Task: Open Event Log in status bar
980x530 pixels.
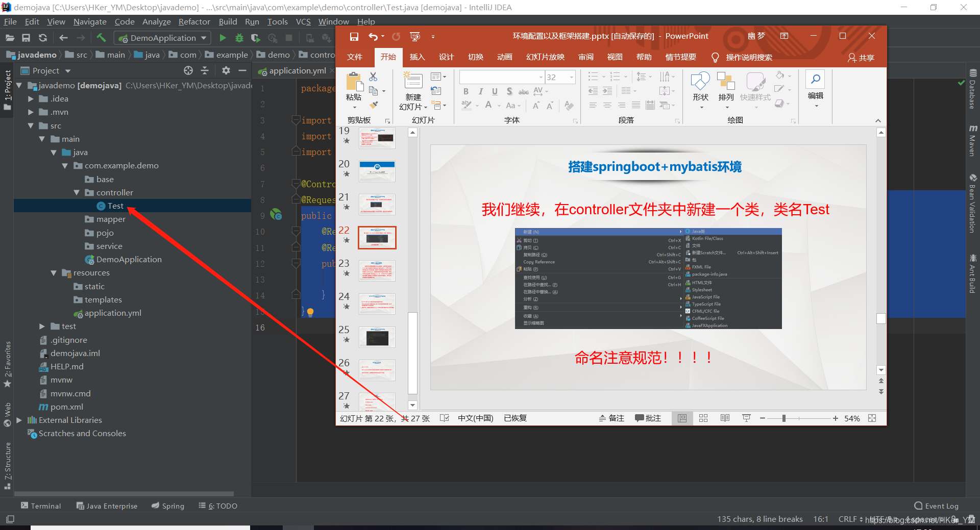Action: coord(936,506)
